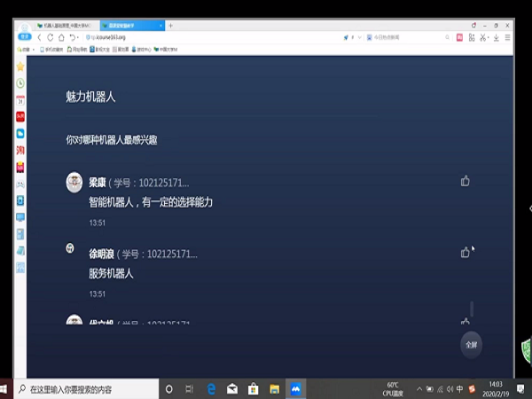Open the blue chat sidebar icon

(20, 133)
